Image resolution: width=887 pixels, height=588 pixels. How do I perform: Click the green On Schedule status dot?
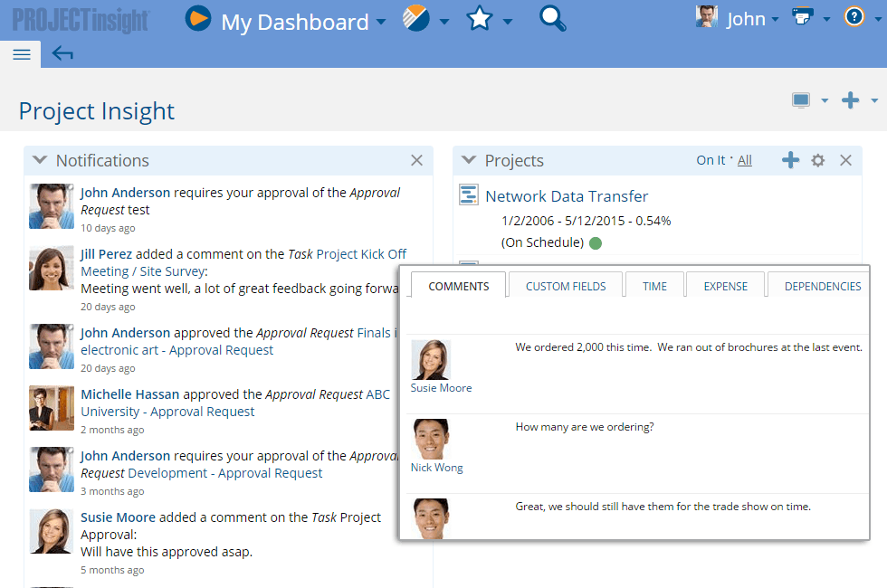coord(596,243)
